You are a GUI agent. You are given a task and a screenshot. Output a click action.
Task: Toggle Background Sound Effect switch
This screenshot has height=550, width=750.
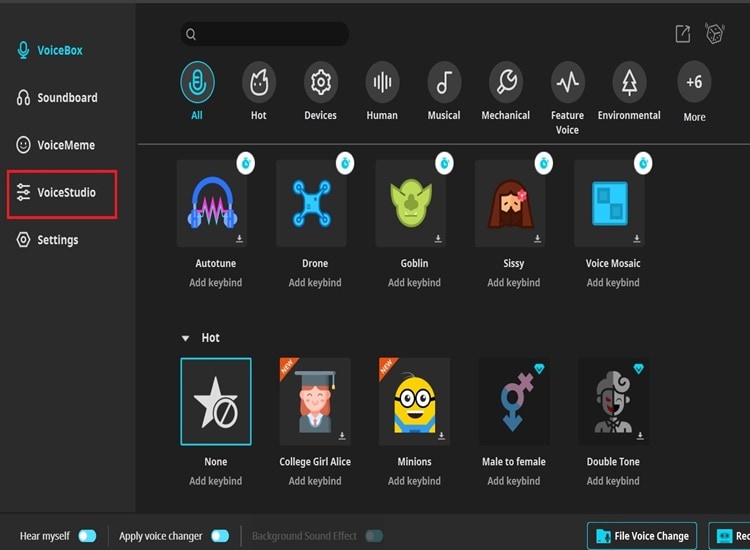pos(374,536)
